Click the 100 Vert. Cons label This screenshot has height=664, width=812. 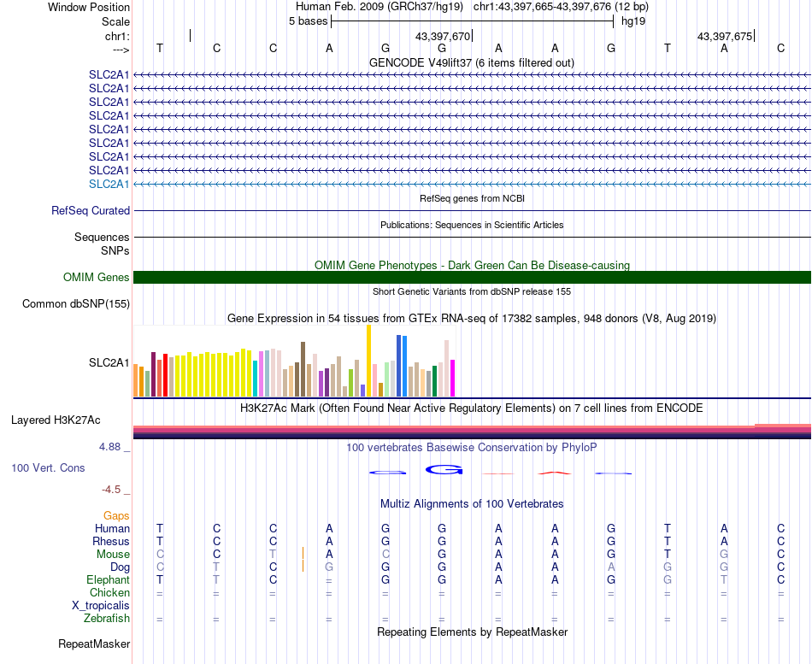[48, 468]
